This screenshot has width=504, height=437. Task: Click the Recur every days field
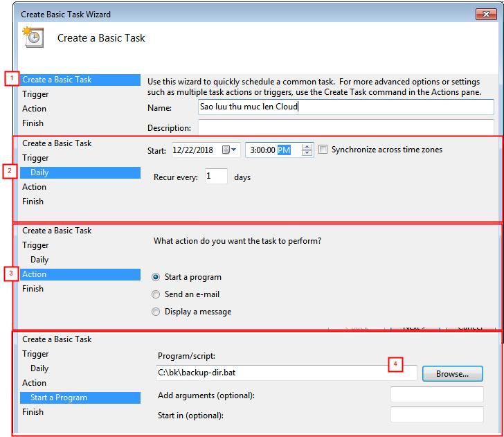pyautogui.click(x=216, y=177)
